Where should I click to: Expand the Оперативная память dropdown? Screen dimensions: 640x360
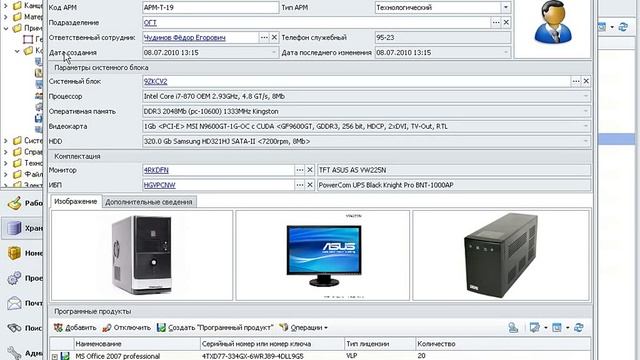[x=586, y=111]
